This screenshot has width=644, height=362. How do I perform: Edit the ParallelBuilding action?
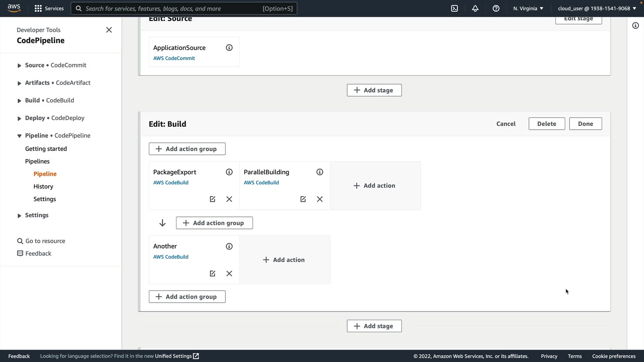click(x=303, y=199)
